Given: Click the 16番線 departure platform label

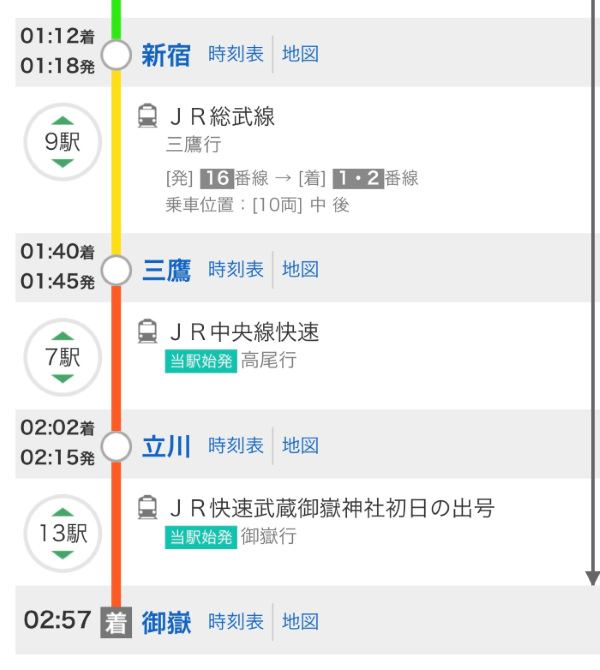Looking at the screenshot, I should point(228,178).
